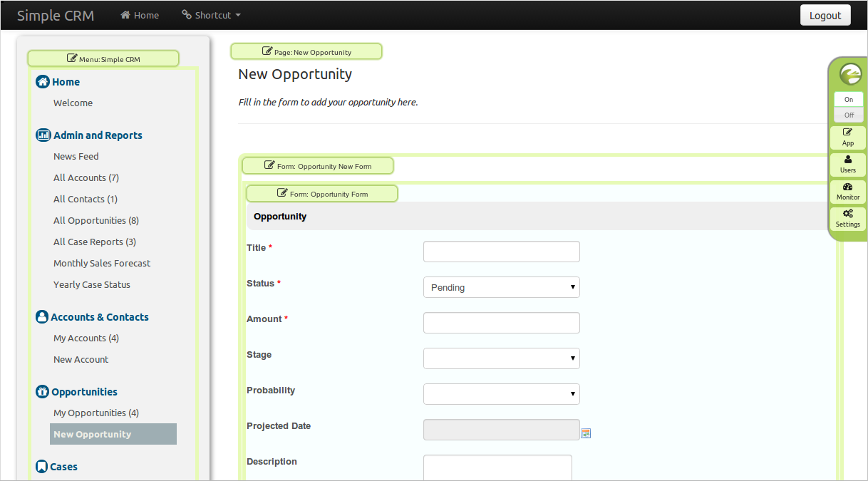
Task: Click the Title input field
Action: 502,252
